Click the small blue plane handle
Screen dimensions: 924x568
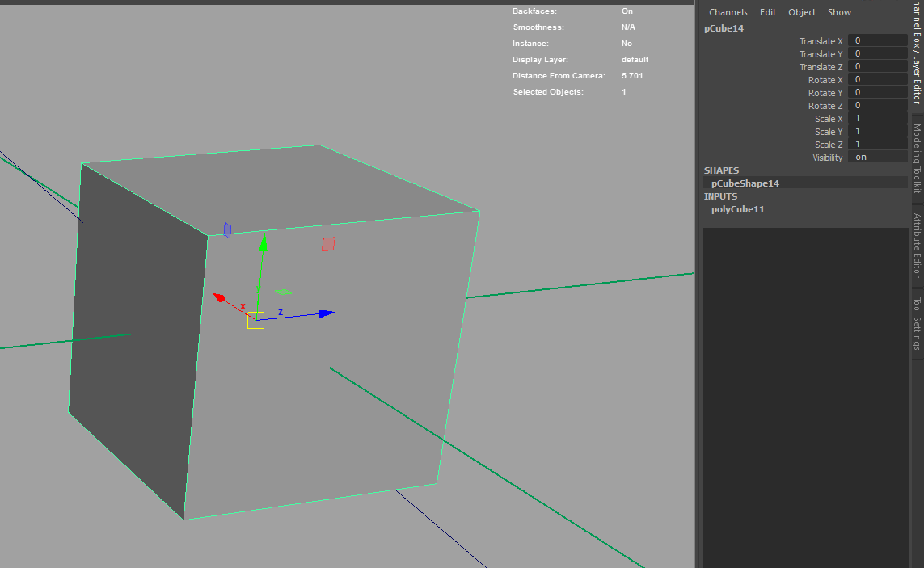(227, 230)
